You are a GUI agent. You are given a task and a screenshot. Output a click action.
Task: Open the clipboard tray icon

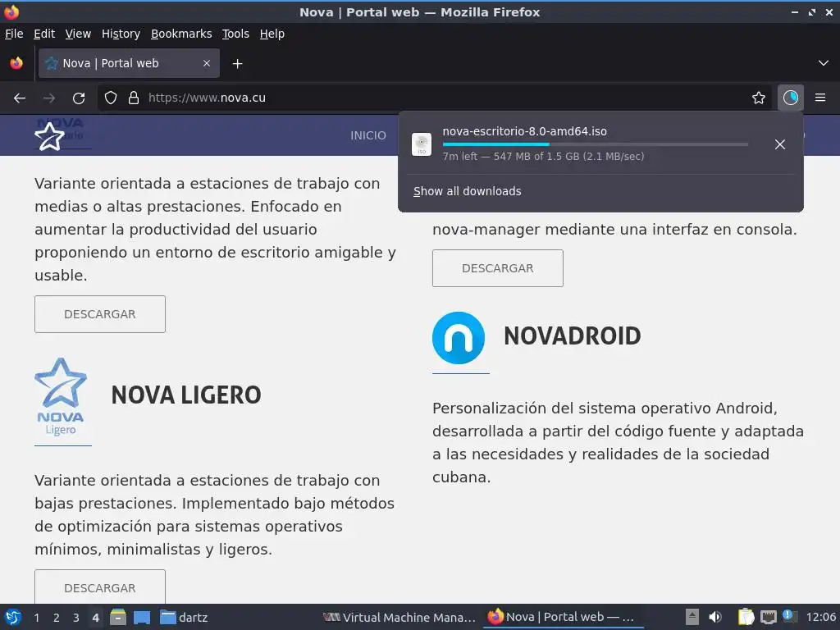pyautogui.click(x=746, y=617)
